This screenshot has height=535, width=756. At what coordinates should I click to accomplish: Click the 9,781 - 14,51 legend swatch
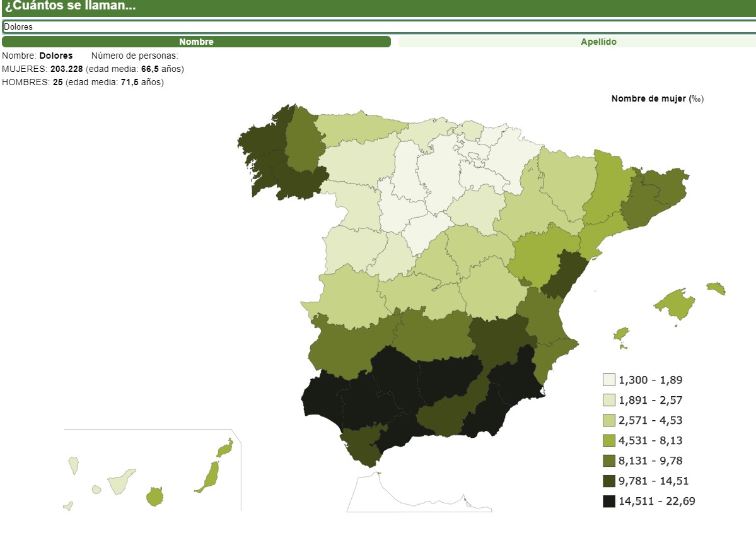click(x=608, y=481)
